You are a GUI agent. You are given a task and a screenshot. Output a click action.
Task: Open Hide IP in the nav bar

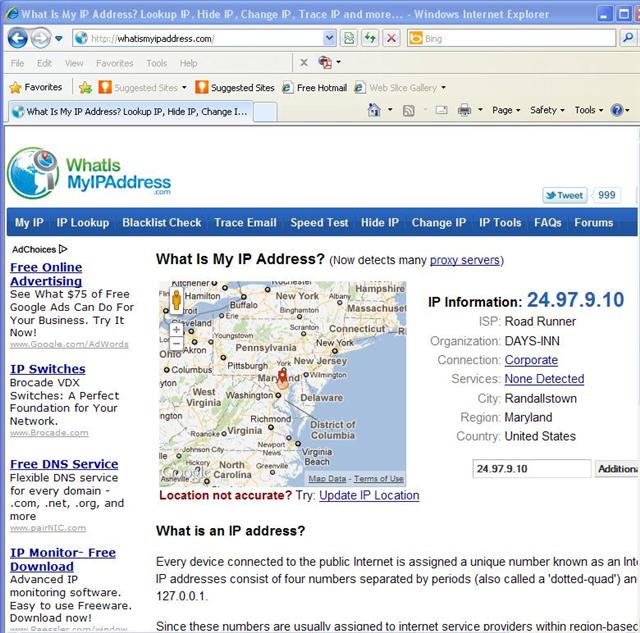[x=380, y=222]
